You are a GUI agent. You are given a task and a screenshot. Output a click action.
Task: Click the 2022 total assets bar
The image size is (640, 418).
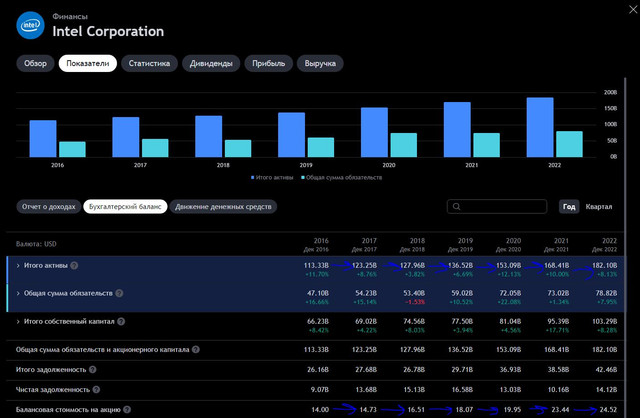tap(540, 127)
